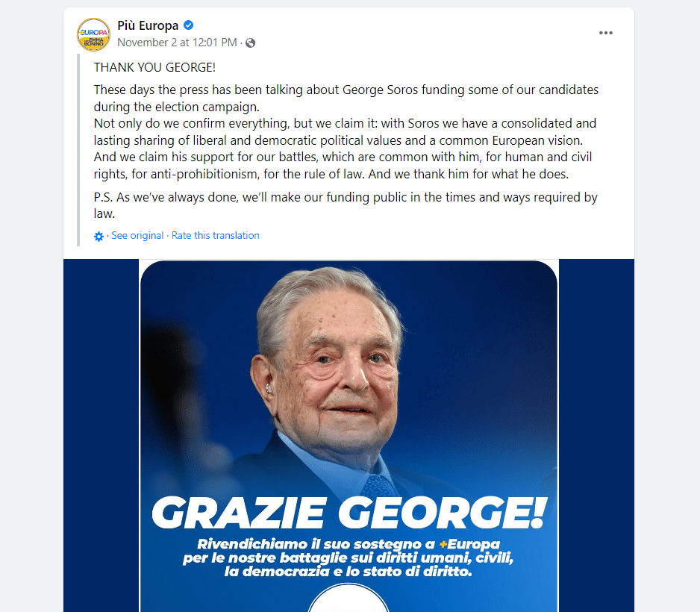700x612 pixels.
Task: Click the translation settings gear icon
Action: (x=99, y=236)
